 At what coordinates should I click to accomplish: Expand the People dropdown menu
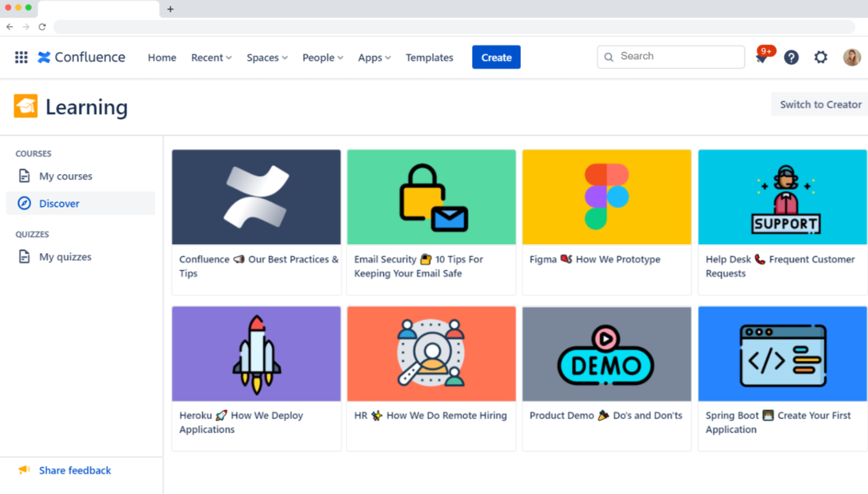pyautogui.click(x=322, y=57)
